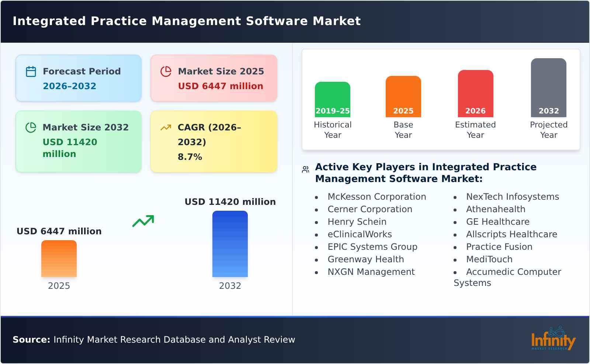Viewport: 590px width, 364px height.
Task: Click the pie chart icon beside Market Size 2025
Action: pos(166,71)
